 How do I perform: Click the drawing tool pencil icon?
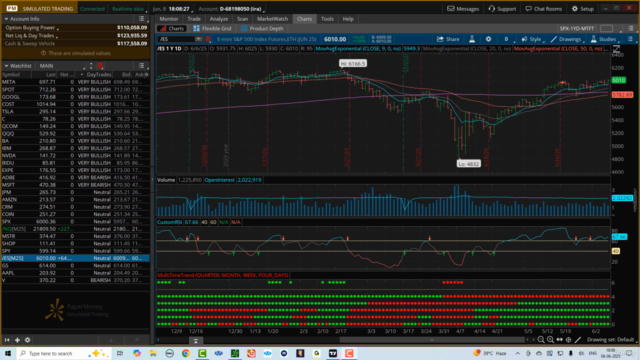pos(578,340)
